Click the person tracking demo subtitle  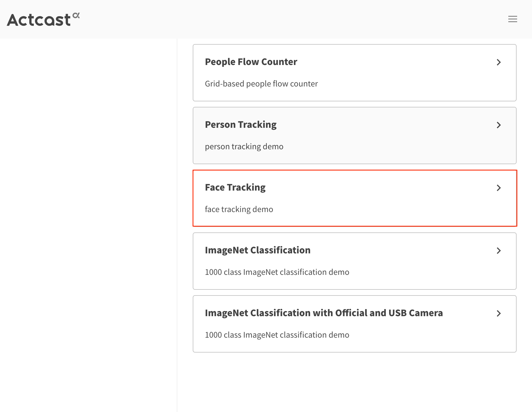(244, 146)
